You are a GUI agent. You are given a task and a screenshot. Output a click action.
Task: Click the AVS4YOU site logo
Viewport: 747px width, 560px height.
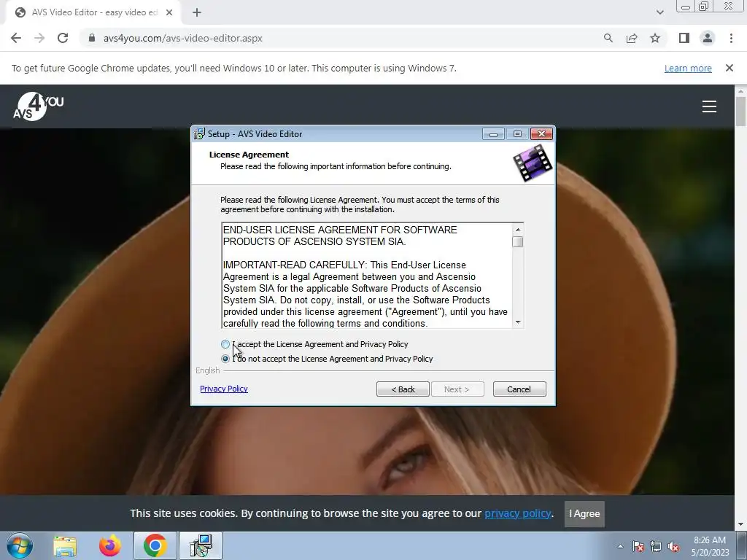click(38, 106)
